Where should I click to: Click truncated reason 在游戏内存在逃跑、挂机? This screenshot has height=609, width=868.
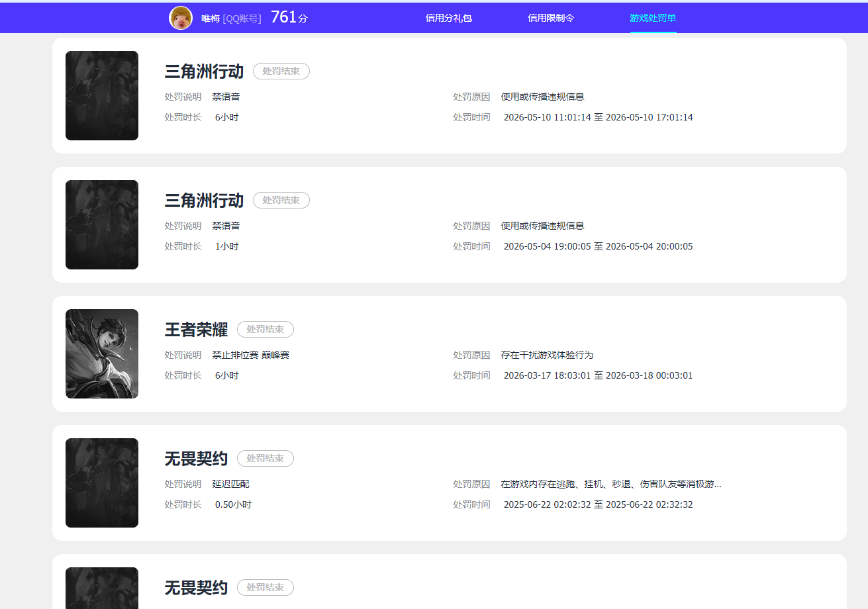pyautogui.click(x=611, y=484)
